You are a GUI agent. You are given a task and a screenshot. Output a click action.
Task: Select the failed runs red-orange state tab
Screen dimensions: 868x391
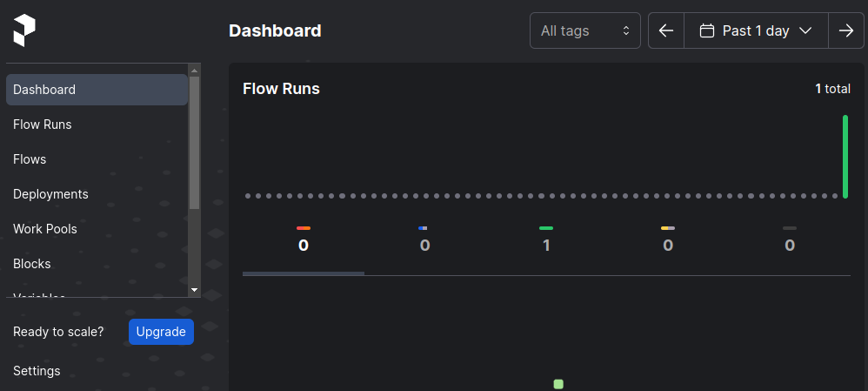(x=304, y=238)
